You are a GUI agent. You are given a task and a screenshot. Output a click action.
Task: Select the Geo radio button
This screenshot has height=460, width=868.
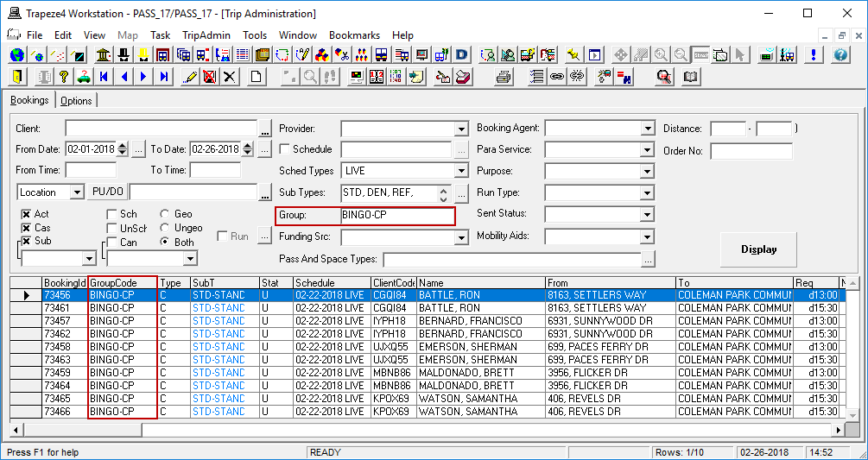164,214
